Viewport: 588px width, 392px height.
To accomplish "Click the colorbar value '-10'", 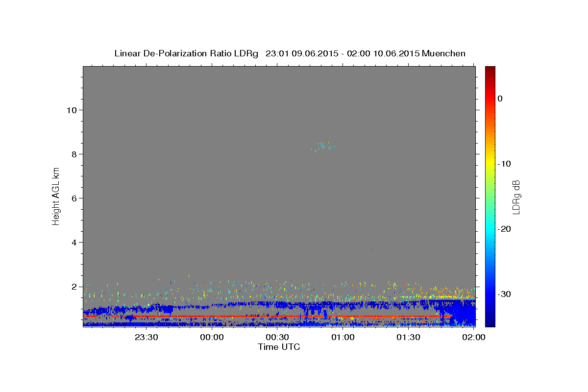I will [x=505, y=164].
